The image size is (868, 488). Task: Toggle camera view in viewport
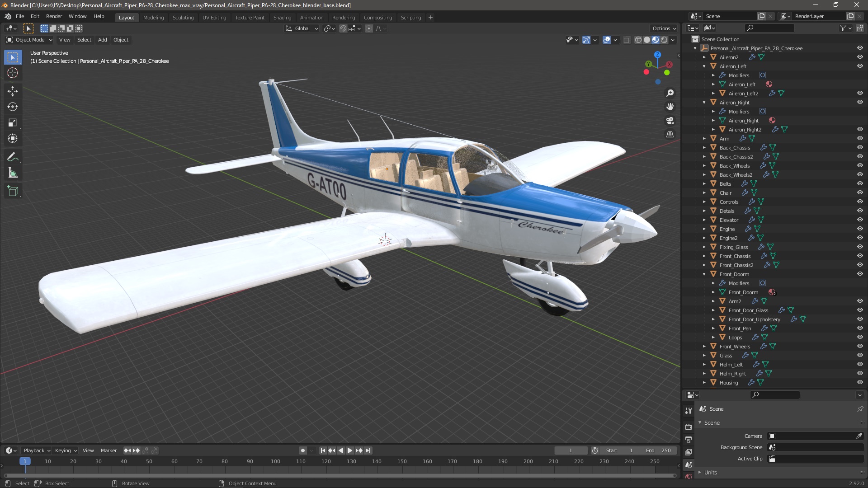670,121
